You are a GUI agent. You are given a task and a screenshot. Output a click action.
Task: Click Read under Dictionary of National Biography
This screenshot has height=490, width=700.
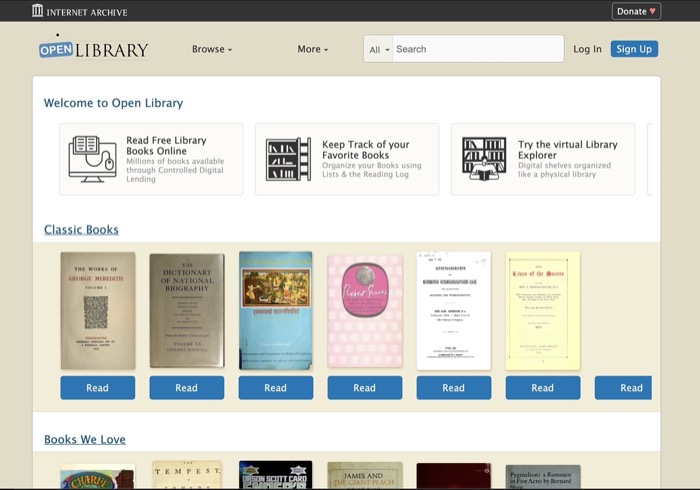coord(187,387)
